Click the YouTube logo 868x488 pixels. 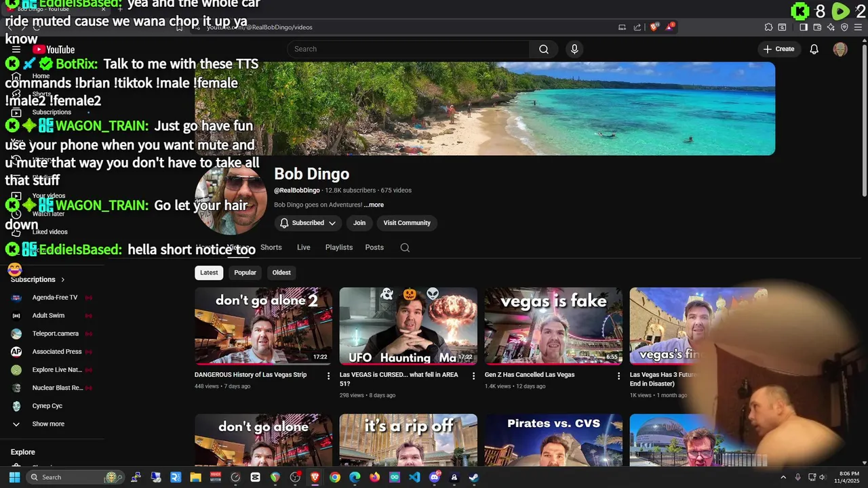pyautogui.click(x=54, y=49)
